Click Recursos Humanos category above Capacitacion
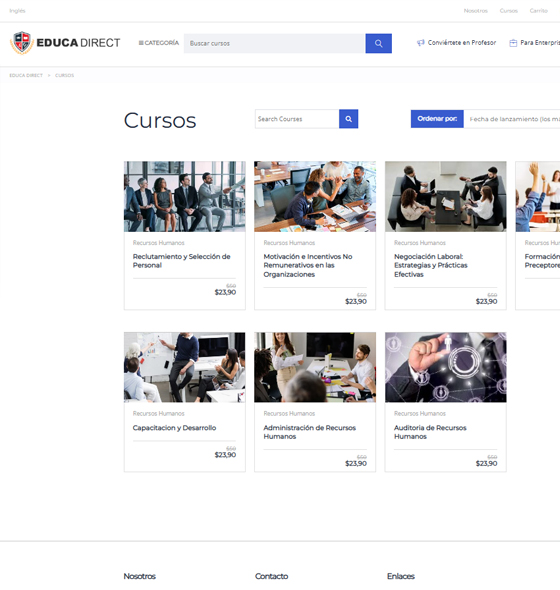Image resolution: width=560 pixels, height=590 pixels. 158,414
